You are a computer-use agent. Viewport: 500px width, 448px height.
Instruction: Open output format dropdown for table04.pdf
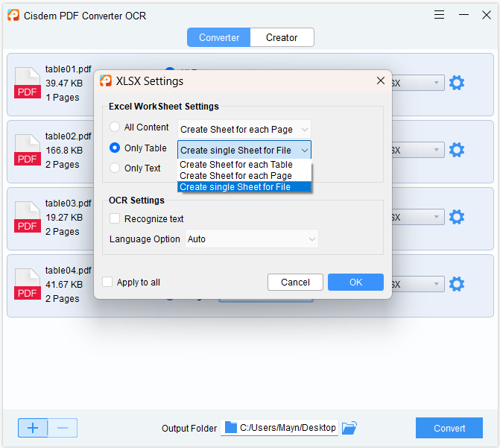(418, 284)
